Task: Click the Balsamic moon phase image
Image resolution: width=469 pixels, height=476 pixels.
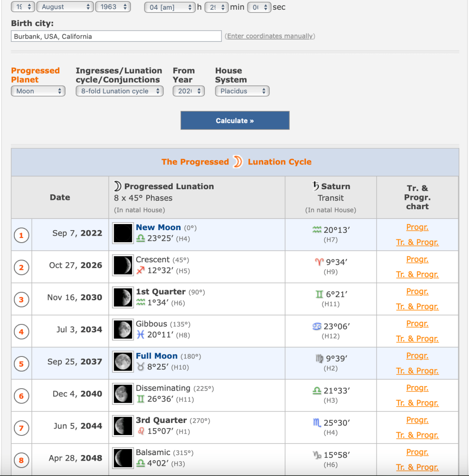Action: click(x=123, y=458)
